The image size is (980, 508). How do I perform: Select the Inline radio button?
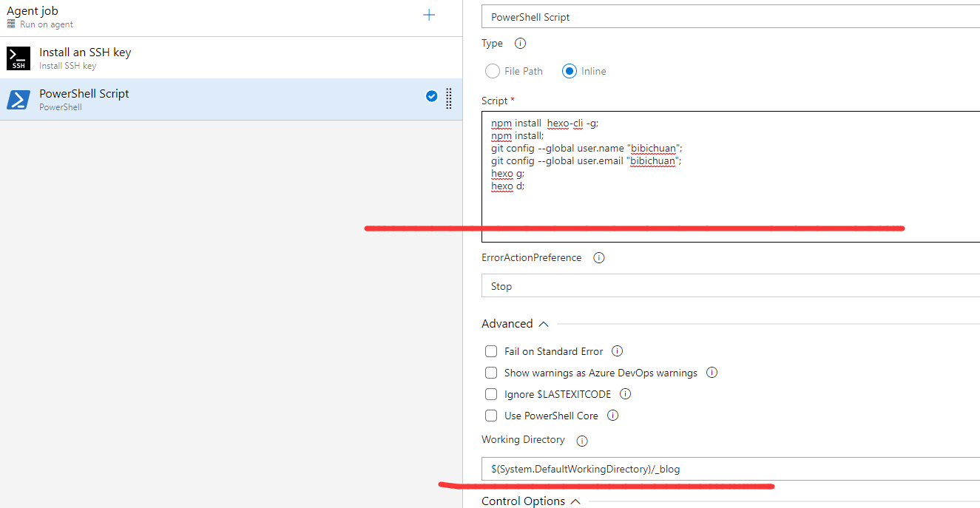(x=570, y=72)
